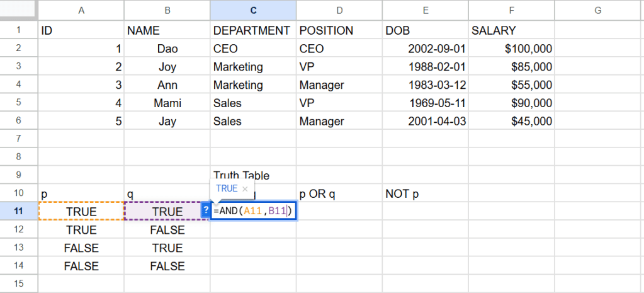The height and width of the screenshot is (293, 644).
Task: Select the cell containing Dao
Action: click(x=167, y=49)
